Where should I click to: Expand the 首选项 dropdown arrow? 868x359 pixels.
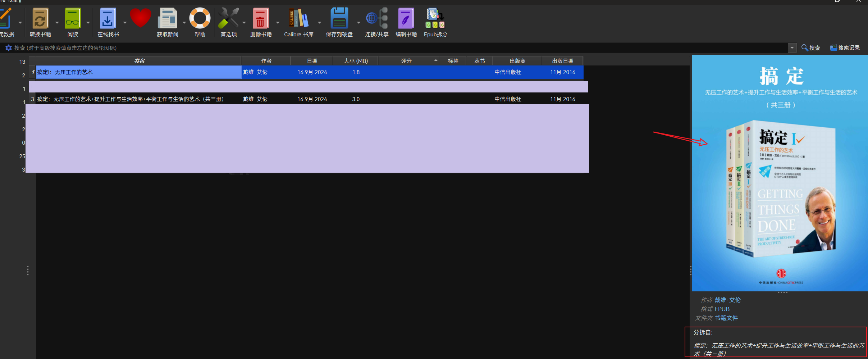244,23
